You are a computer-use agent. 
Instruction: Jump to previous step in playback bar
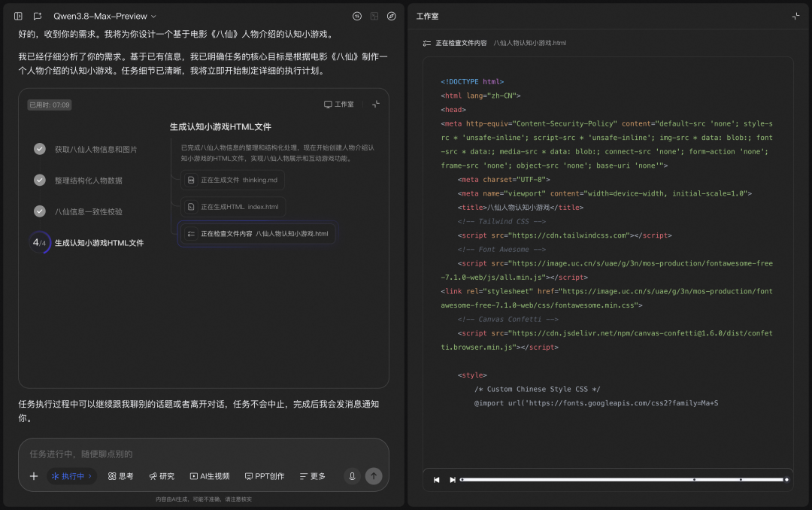click(x=437, y=480)
